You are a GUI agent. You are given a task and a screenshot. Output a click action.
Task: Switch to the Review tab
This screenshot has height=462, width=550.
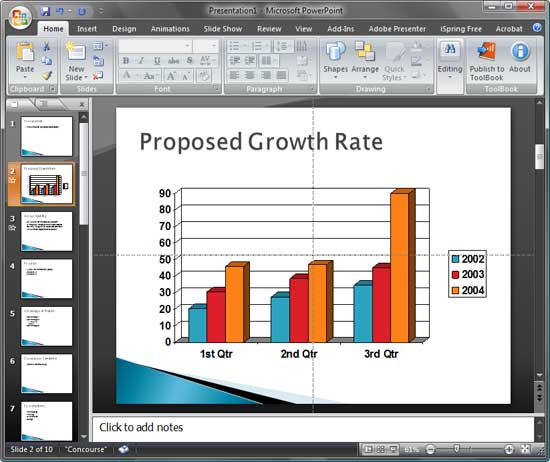[x=269, y=29]
